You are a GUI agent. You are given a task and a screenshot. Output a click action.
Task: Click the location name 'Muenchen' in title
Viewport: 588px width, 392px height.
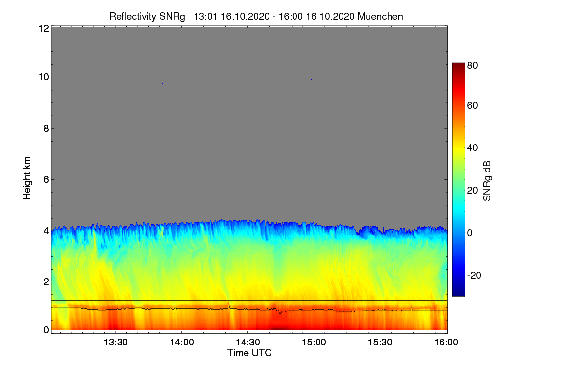click(x=380, y=16)
